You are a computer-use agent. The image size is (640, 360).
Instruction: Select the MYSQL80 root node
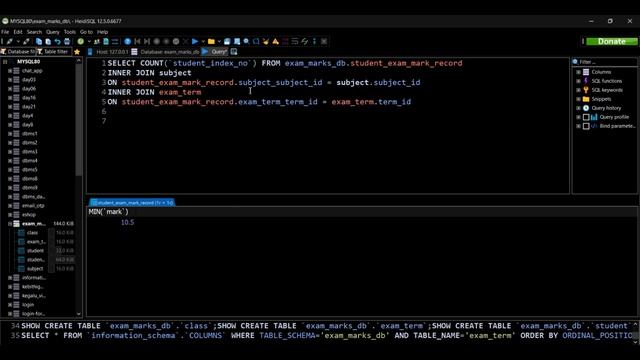coord(28,62)
